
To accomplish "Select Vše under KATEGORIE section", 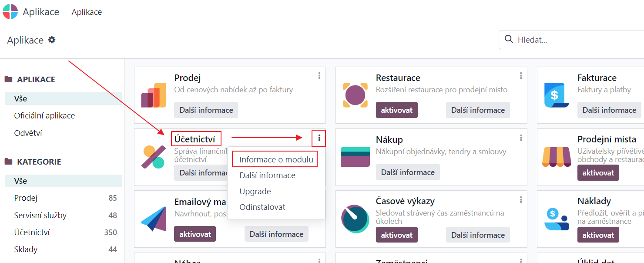I will (x=63, y=181).
